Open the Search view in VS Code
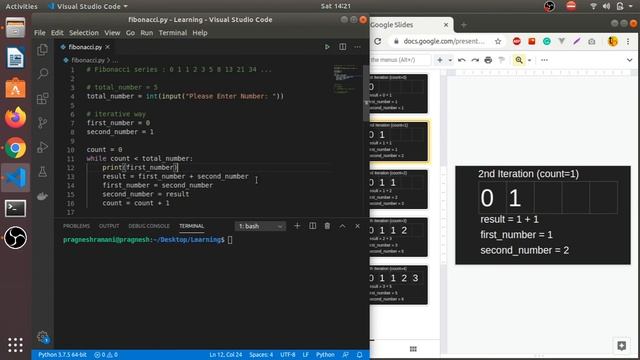 pos(42,74)
